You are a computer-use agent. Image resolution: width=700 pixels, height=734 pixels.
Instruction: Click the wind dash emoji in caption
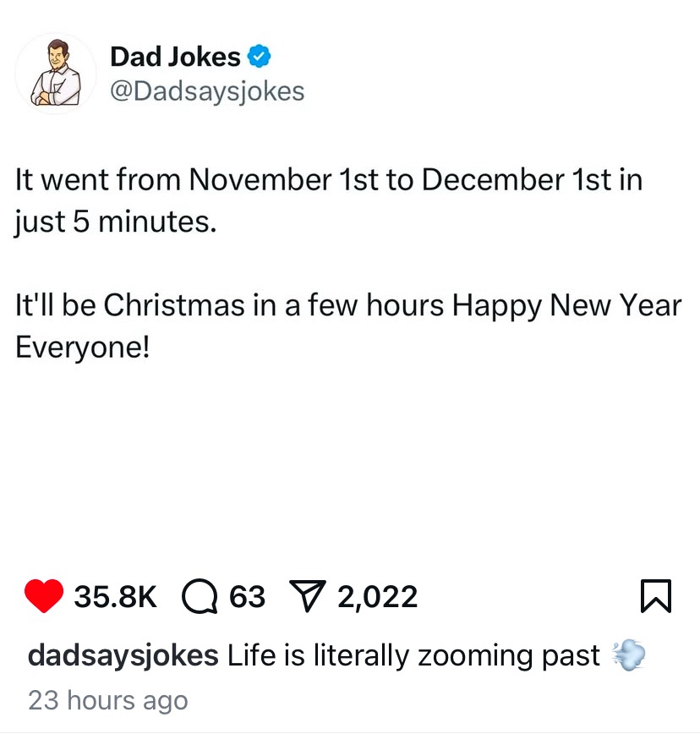(x=627, y=655)
